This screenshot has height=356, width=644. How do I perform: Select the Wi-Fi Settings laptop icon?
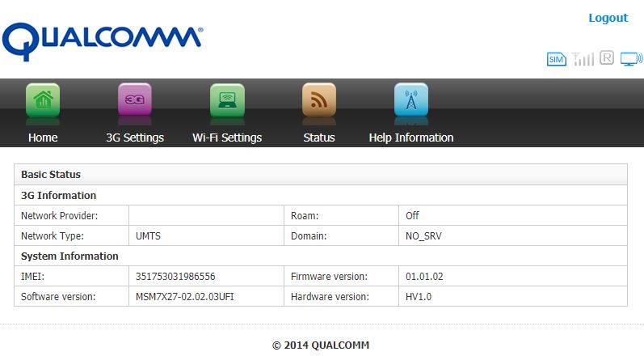(227, 100)
